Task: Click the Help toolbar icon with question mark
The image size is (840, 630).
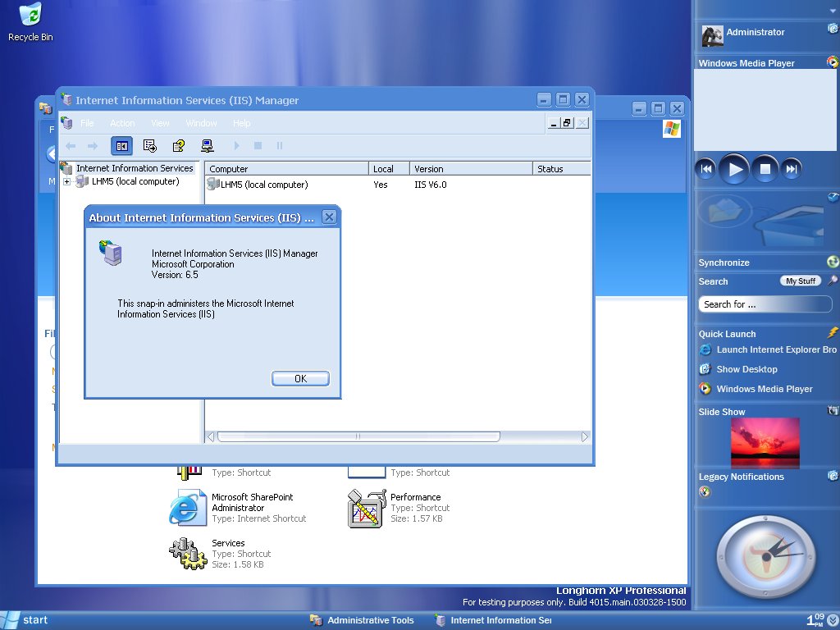Action: click(x=178, y=146)
